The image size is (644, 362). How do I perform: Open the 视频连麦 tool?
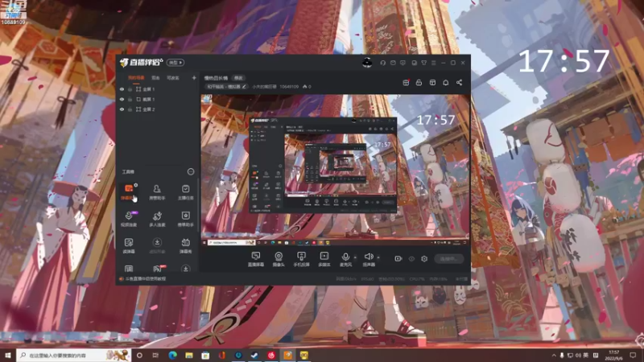pyautogui.click(x=129, y=219)
